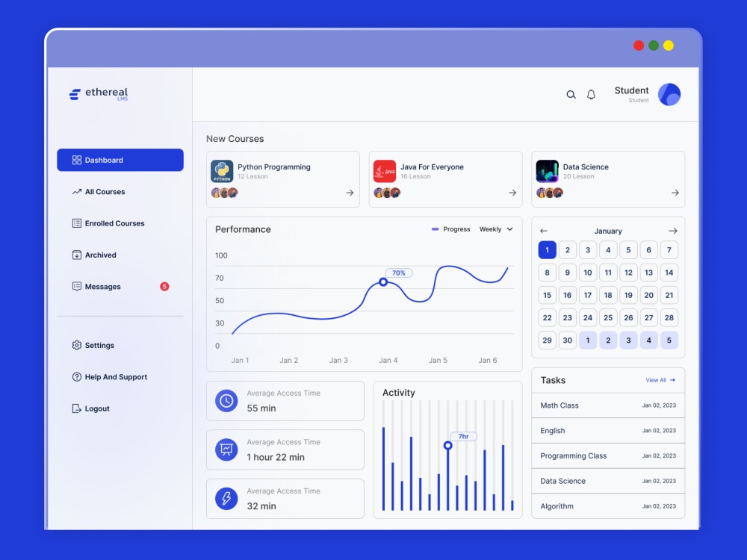747x560 pixels.
Task: Click View All in the Tasks panel
Action: coord(659,380)
